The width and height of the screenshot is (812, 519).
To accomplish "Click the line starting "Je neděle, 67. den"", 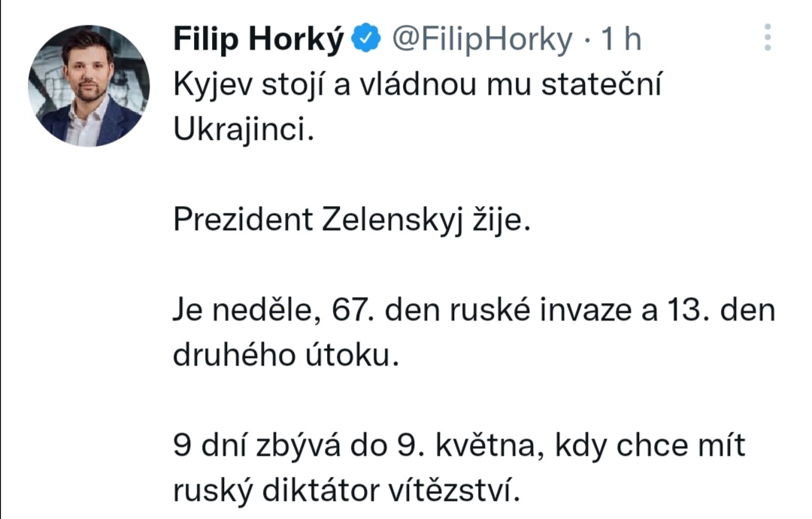I will pyautogui.click(x=474, y=309).
